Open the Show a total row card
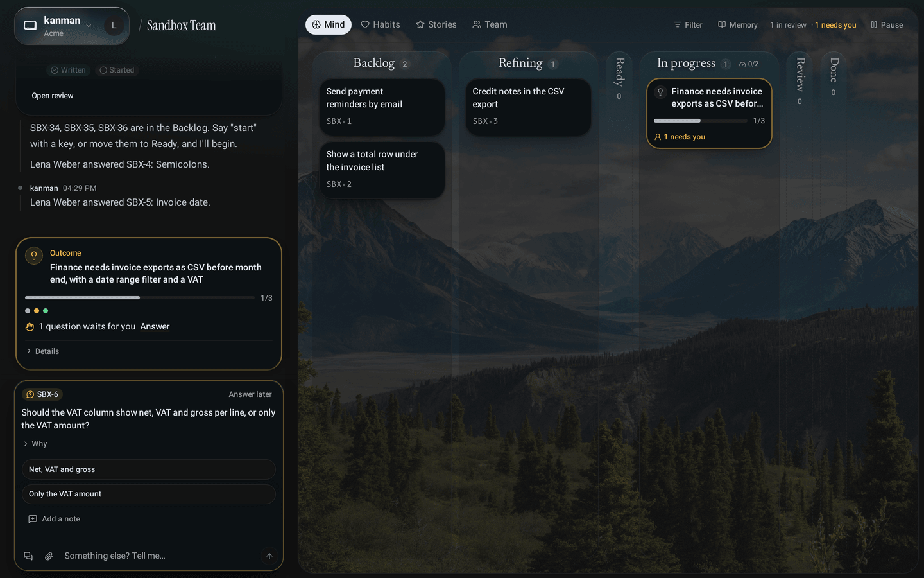This screenshot has height=578, width=924. pyautogui.click(x=382, y=170)
